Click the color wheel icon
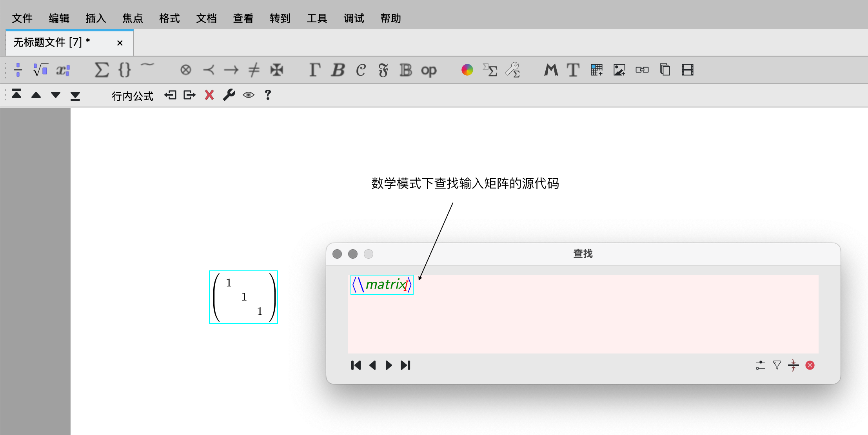This screenshot has height=435, width=868. (467, 70)
